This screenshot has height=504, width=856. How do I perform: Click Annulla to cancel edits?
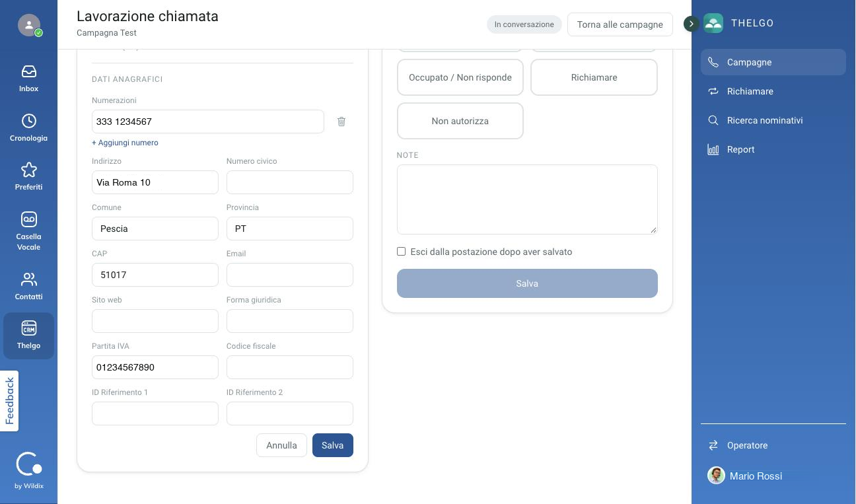click(281, 445)
